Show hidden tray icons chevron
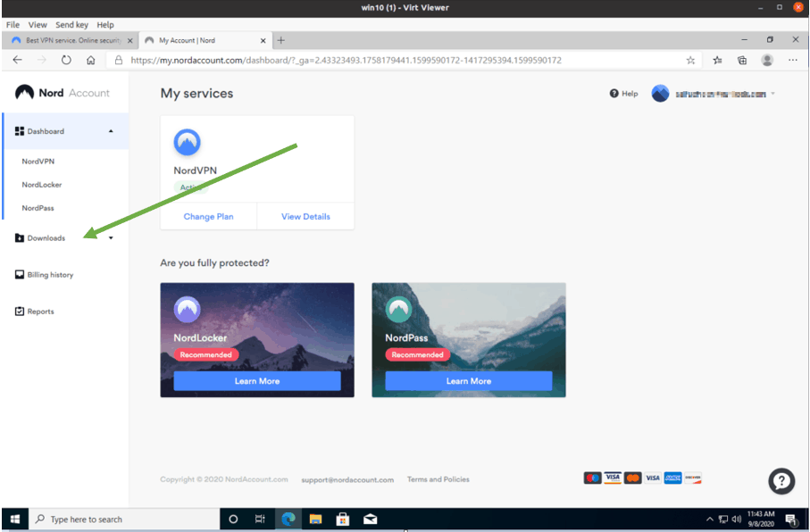The image size is (810, 532). (x=710, y=520)
